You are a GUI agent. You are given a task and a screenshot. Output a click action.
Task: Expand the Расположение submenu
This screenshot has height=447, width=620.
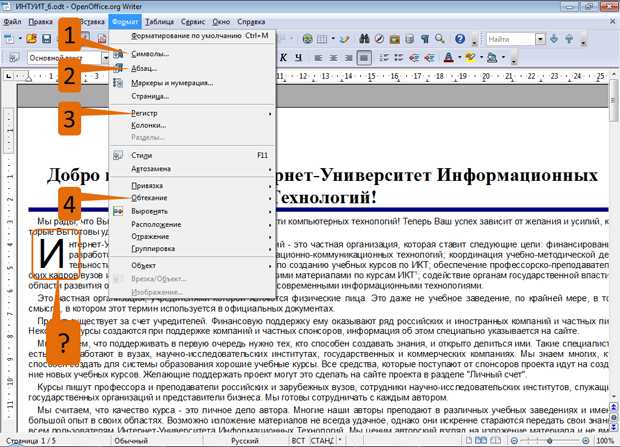(192, 224)
